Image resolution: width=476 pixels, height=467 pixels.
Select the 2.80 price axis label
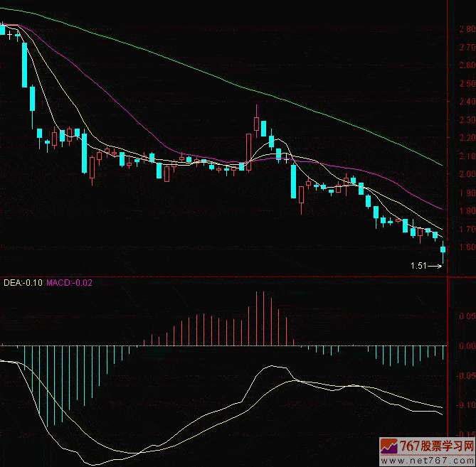pyautogui.click(x=467, y=29)
